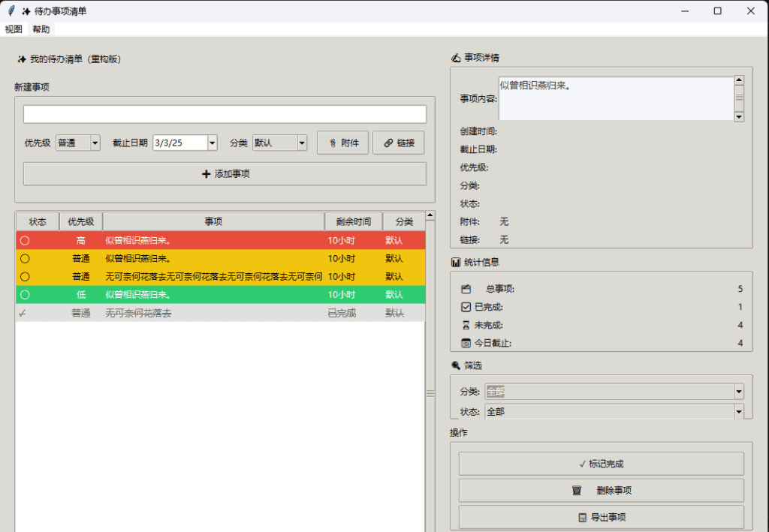This screenshot has width=769, height=532.
Task: Toggle the status circle of the green 低 row
Action: point(25,295)
